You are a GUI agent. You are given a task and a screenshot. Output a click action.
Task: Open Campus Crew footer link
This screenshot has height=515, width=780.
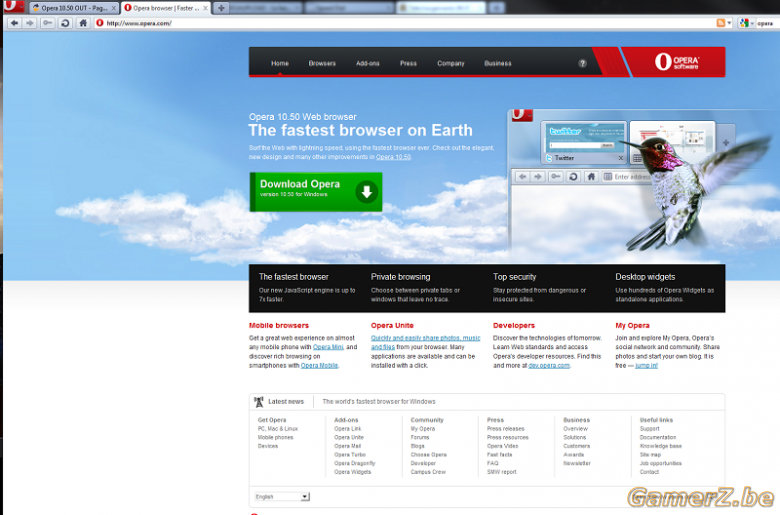click(428, 472)
